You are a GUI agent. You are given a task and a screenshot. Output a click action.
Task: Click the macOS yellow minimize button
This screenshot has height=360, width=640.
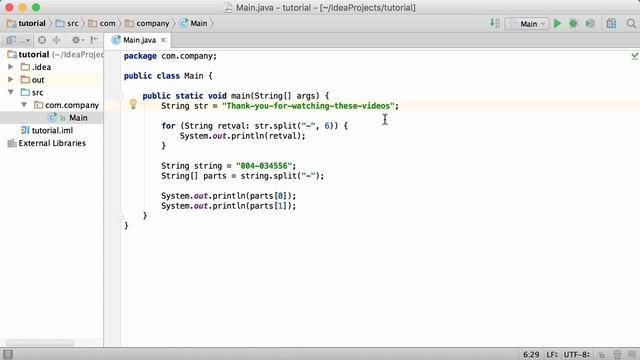click(x=22, y=7)
